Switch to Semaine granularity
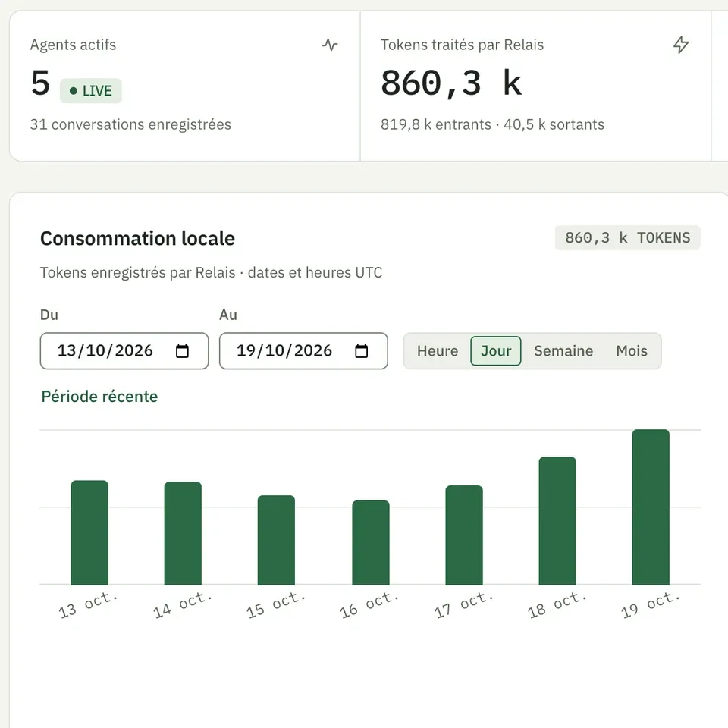 pos(563,351)
